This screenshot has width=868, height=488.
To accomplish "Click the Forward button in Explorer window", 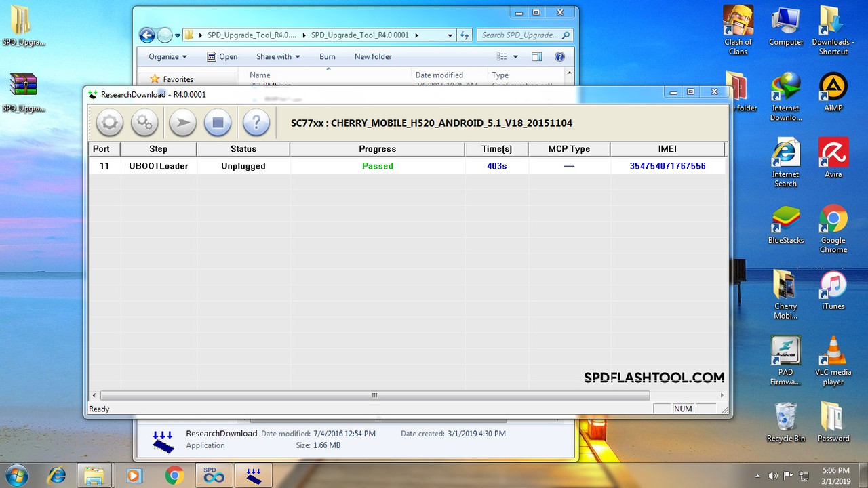I will [x=165, y=35].
